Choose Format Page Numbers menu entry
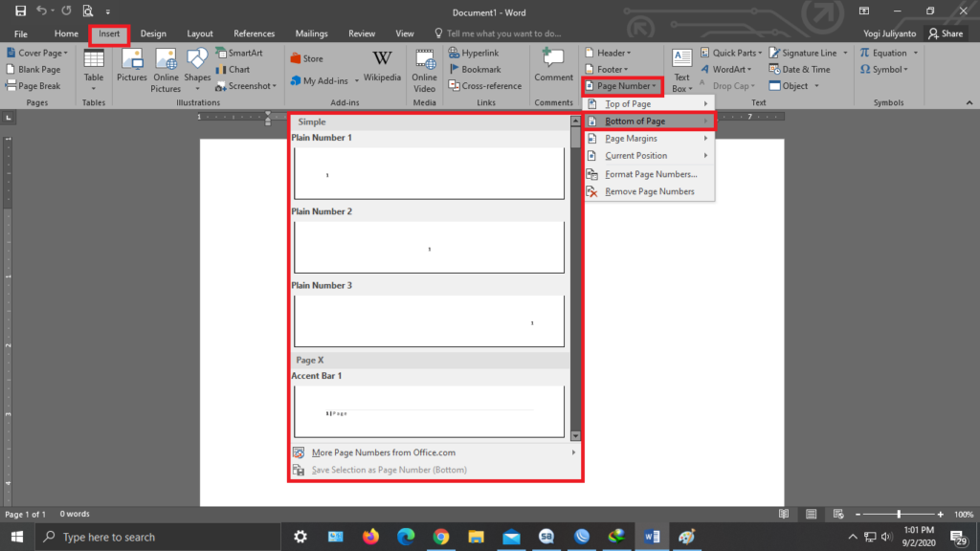This screenshot has height=551, width=980. click(651, 174)
